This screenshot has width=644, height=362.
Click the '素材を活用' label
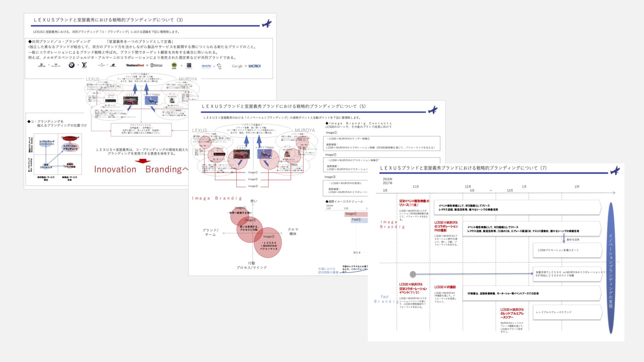[573, 240]
